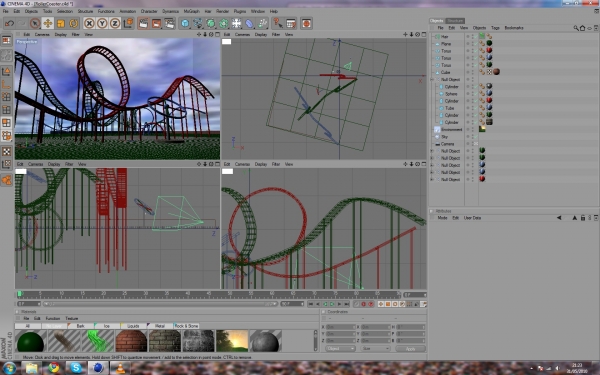This screenshot has width=600, height=375.
Task: Open the MoGraph menu
Action: (x=191, y=11)
